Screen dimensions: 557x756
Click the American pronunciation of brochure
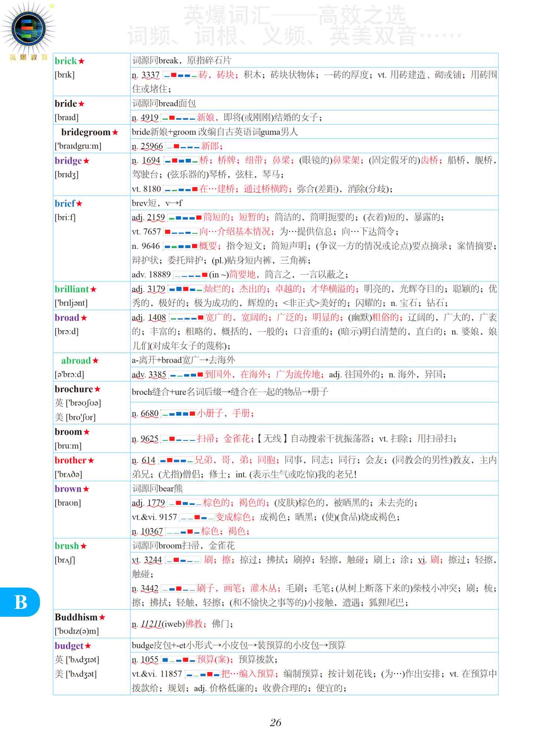tap(75, 417)
